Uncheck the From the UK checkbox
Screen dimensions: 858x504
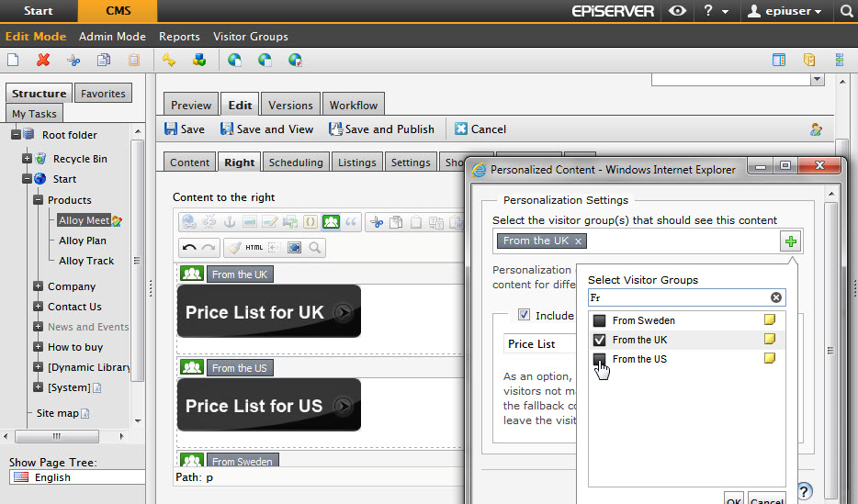point(599,340)
